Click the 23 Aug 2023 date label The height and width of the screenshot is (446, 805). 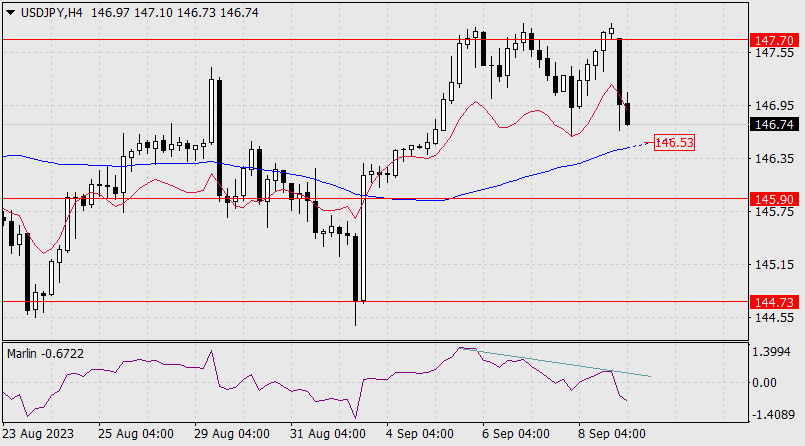[x=38, y=434]
